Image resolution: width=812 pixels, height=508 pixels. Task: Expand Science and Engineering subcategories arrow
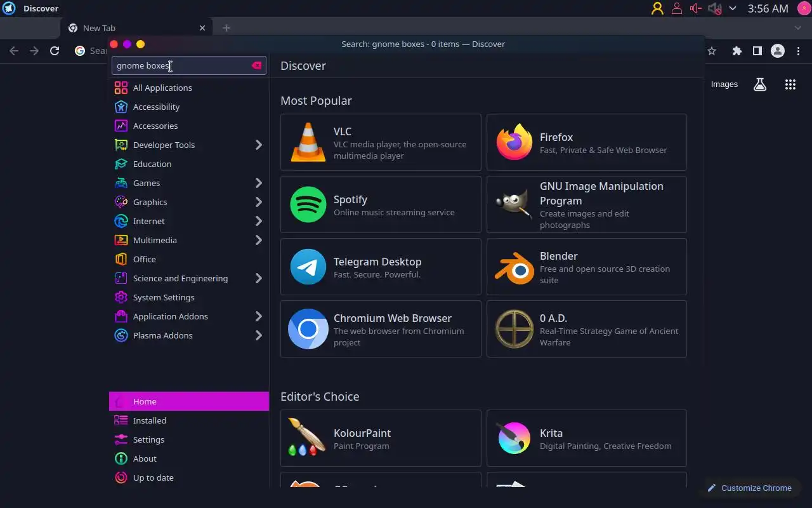[259, 278]
